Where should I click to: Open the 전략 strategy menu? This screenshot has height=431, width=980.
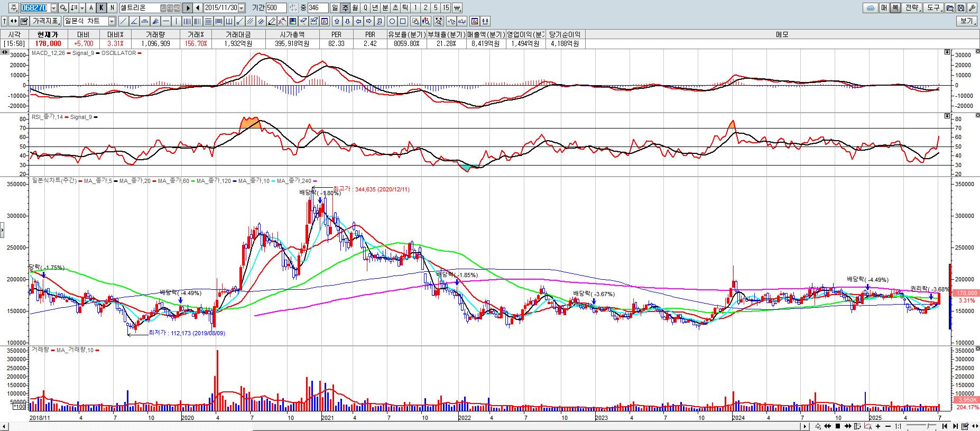tap(912, 8)
